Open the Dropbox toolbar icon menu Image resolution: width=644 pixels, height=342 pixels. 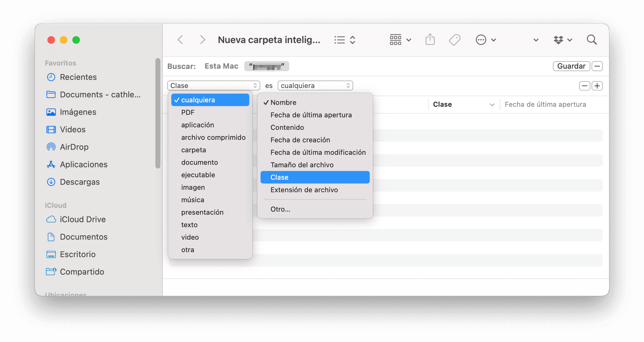559,40
